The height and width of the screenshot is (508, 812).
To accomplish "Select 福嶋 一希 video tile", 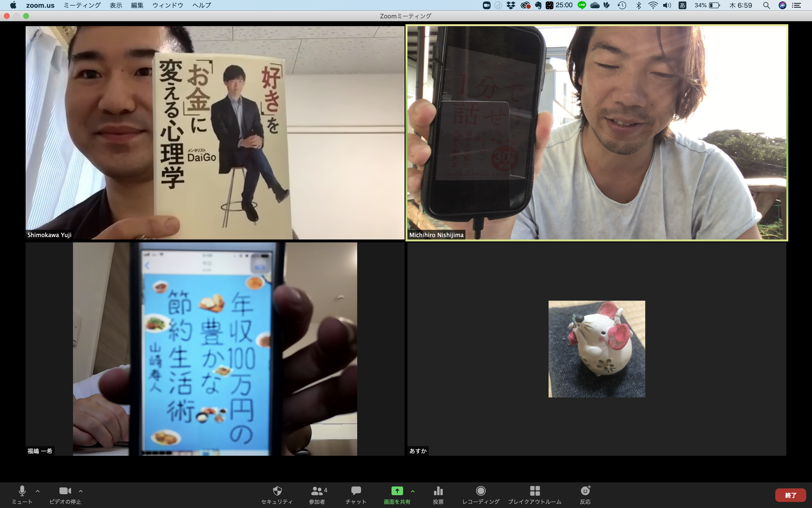I will (215, 349).
